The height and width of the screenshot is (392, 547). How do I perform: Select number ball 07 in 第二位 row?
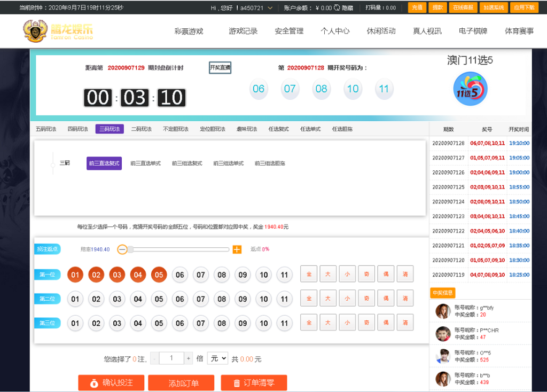point(200,299)
